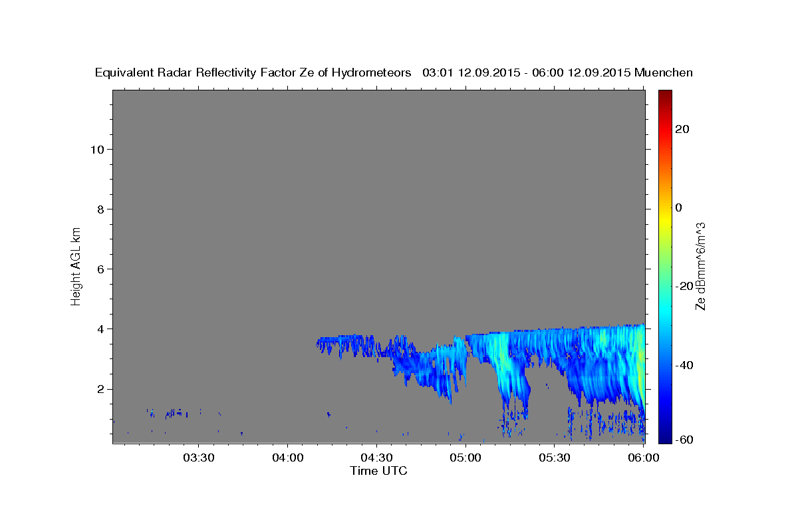Screen dimensions: 798x532
Task: Click the '06:00' time tick label
Action: tap(644, 458)
